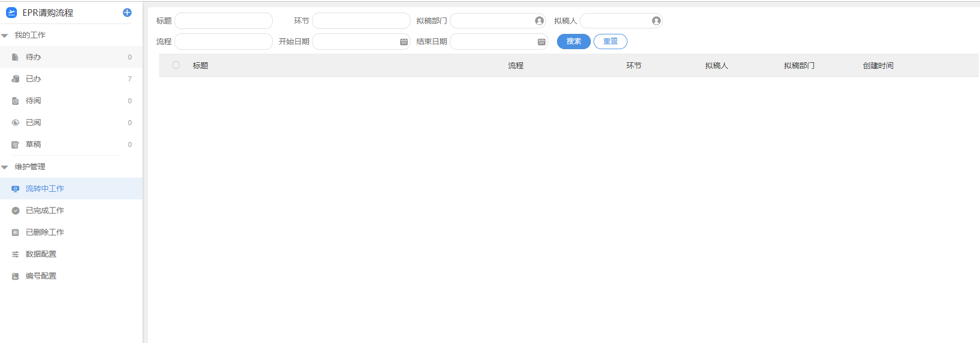Screen dimensions: 980x343
Task: Click the EPR请购流程 title text
Action: click(48, 13)
